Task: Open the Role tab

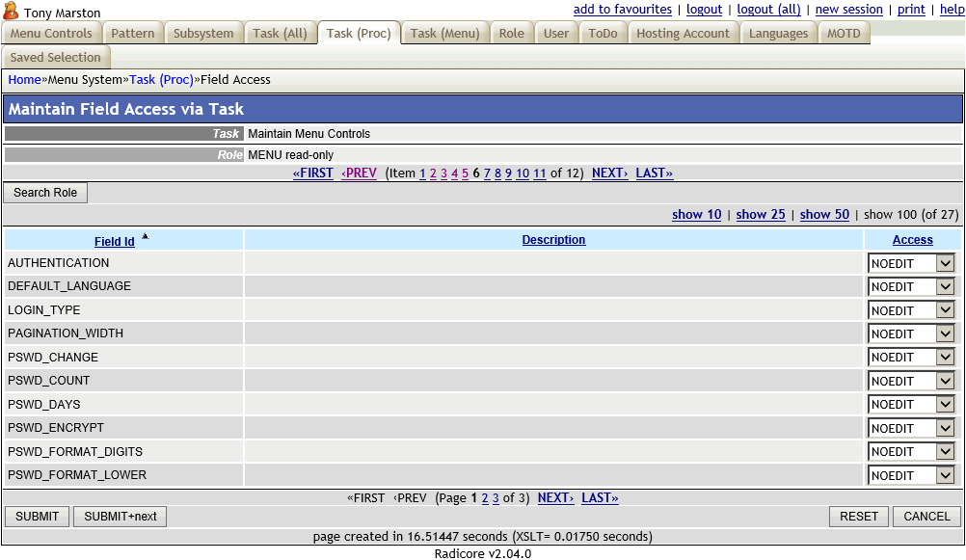Action: (x=511, y=32)
